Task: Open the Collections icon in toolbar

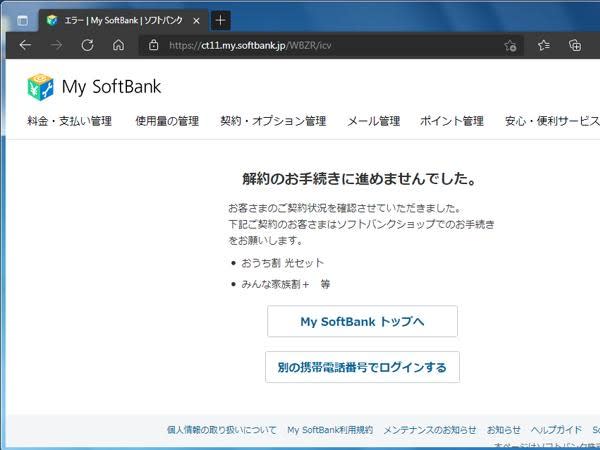Action: coord(575,45)
